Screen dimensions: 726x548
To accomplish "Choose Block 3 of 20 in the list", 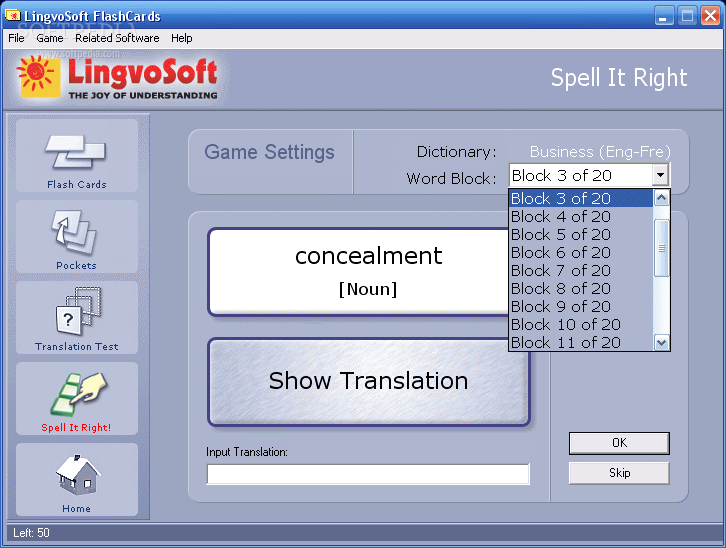I will pos(581,199).
